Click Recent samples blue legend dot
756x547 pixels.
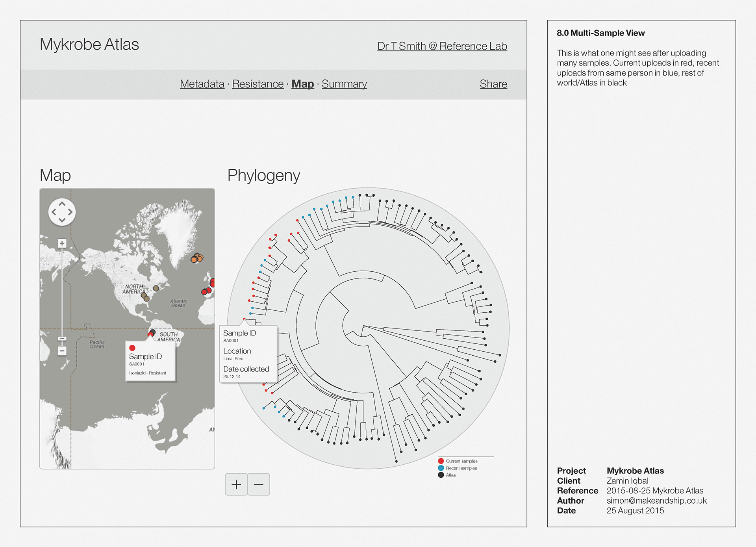(x=441, y=468)
